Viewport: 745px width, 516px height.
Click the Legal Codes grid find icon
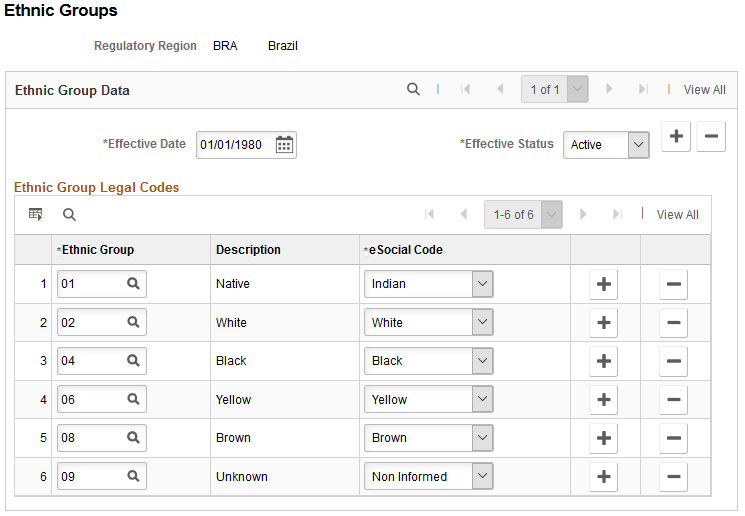(x=69, y=214)
